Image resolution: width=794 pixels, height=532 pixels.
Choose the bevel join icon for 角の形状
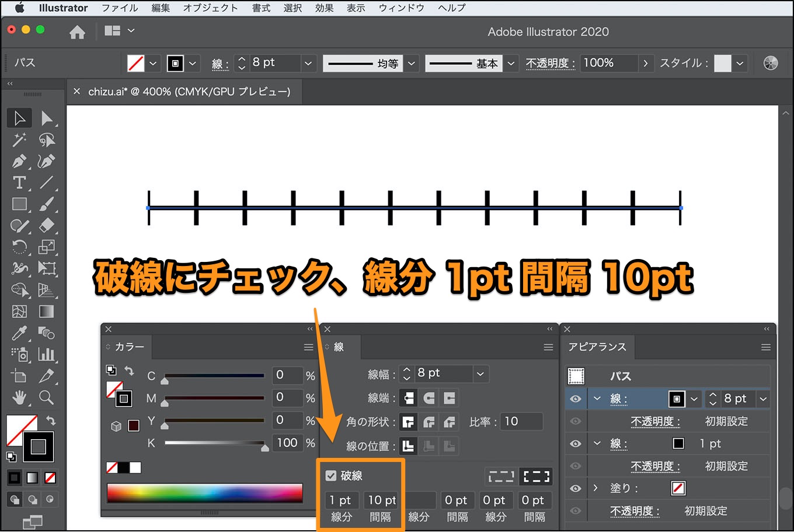pos(450,422)
